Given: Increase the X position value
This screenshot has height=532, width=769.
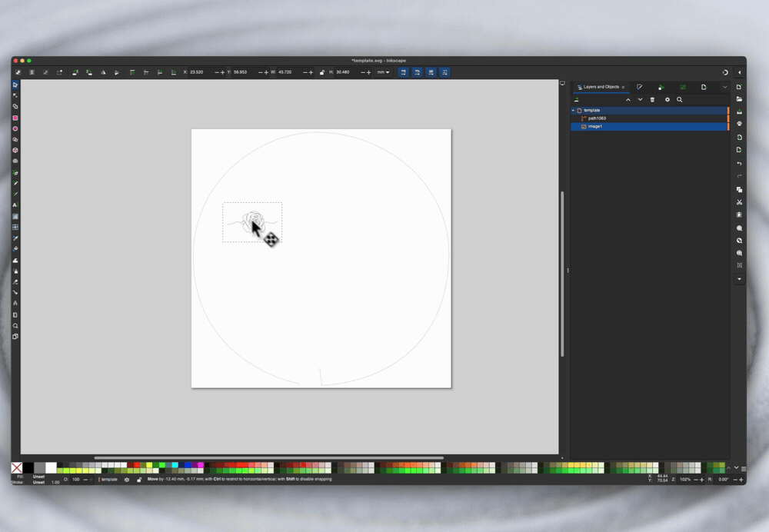Looking at the screenshot, I should (x=223, y=72).
